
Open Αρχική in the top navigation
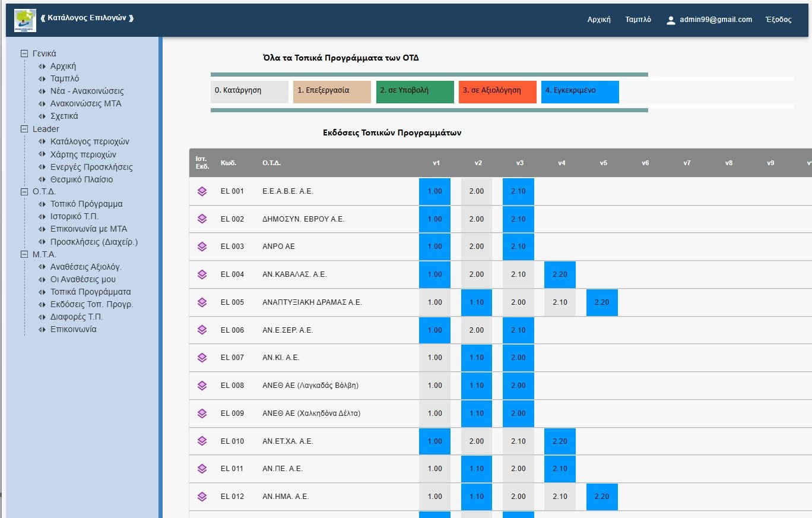pyautogui.click(x=599, y=20)
